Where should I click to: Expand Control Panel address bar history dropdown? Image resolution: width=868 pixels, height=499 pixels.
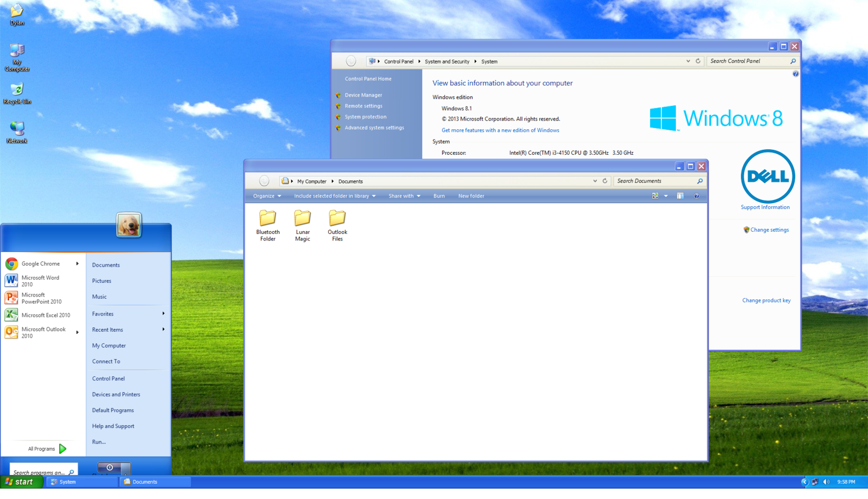pyautogui.click(x=688, y=61)
